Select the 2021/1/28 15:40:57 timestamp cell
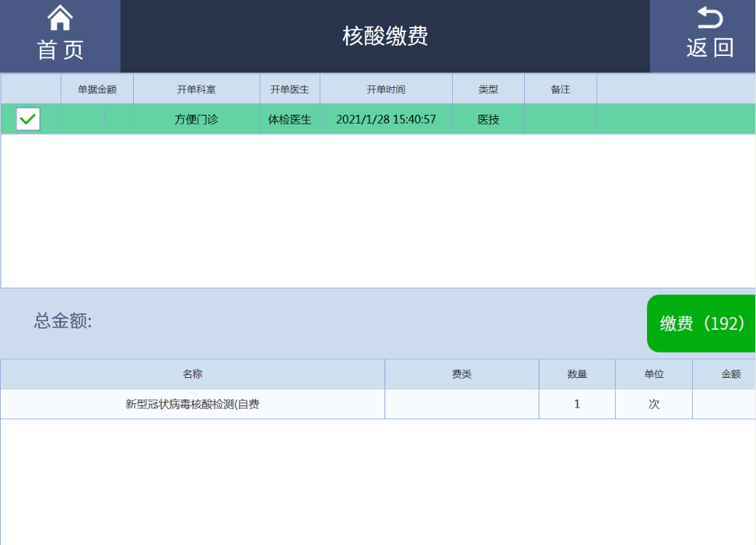Viewport: 756px width, 545px height. [x=386, y=119]
